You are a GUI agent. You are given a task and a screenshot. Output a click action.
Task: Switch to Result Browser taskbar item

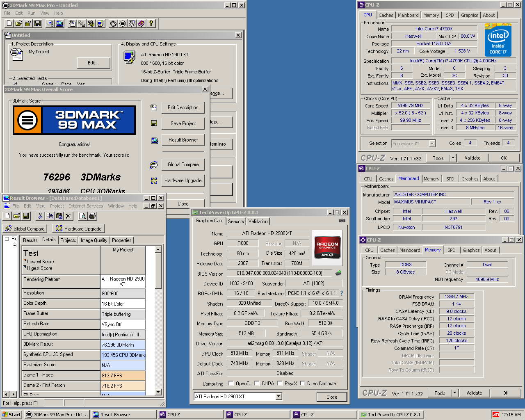pos(123,415)
